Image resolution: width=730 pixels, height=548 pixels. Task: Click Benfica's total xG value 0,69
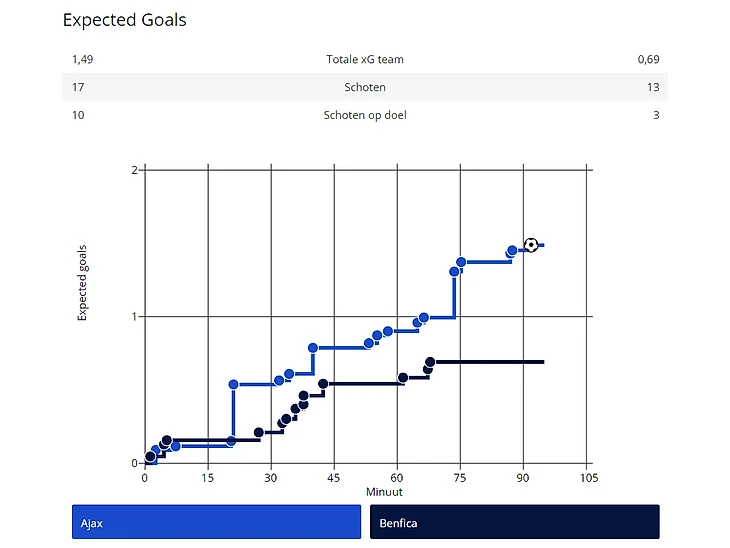[648, 60]
